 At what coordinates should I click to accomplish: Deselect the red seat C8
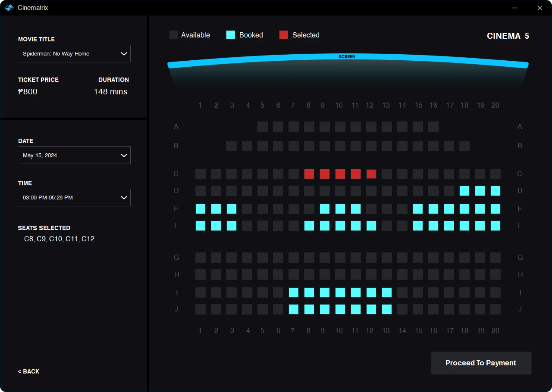click(309, 174)
